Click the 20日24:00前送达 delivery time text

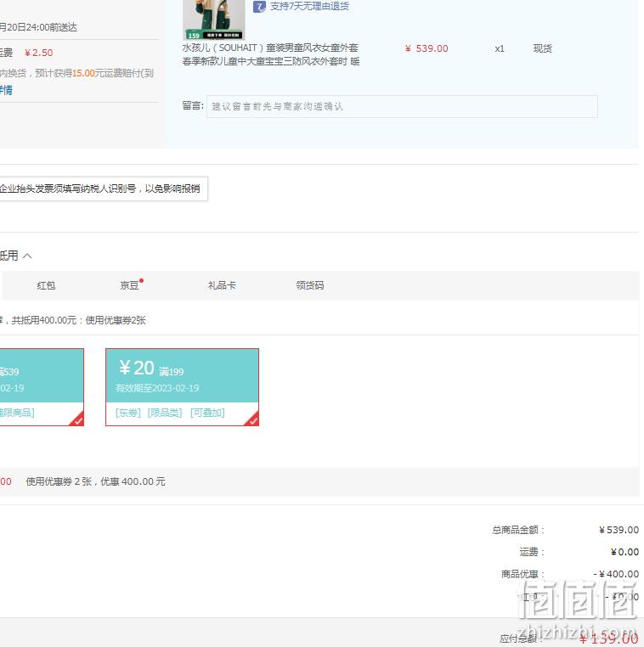coord(38,27)
